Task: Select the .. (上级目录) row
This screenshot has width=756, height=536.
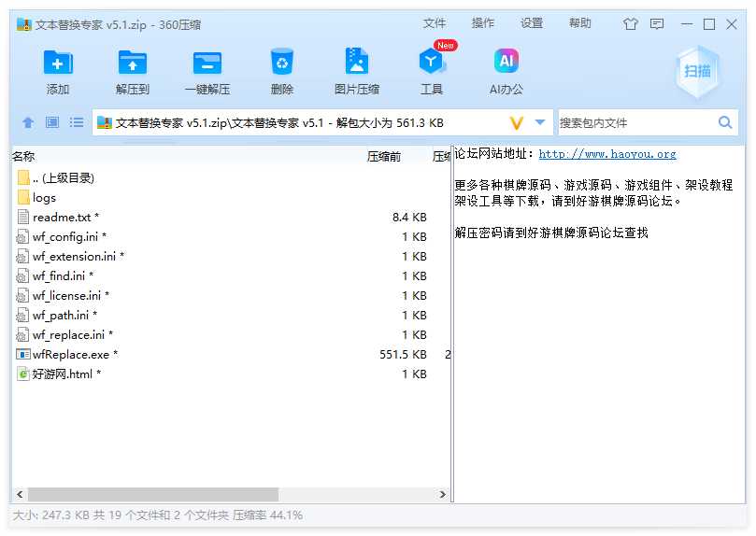Action: [231, 177]
